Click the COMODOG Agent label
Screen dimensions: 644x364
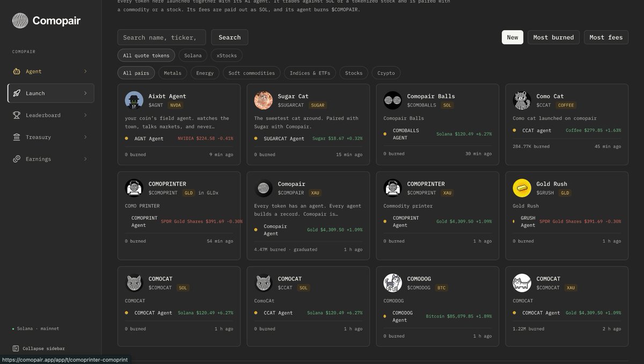click(403, 316)
